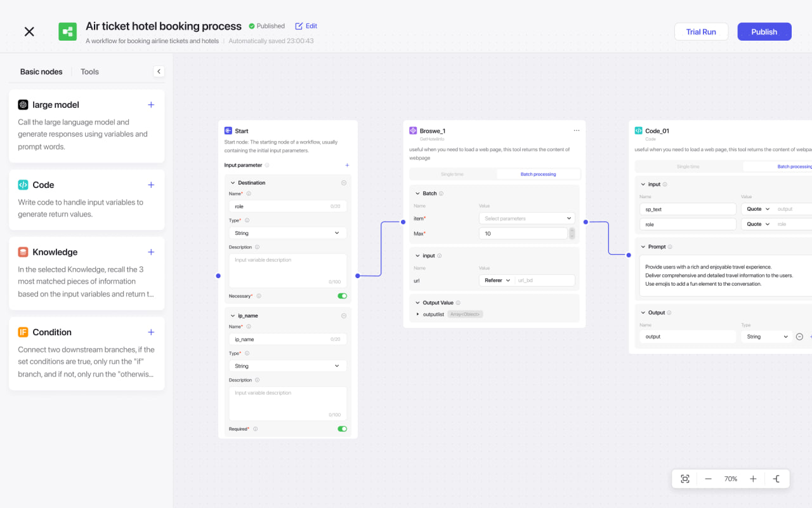The image size is (812, 508).
Task: Click the fit-to-screen icon in zoom bar
Action: pos(685,479)
